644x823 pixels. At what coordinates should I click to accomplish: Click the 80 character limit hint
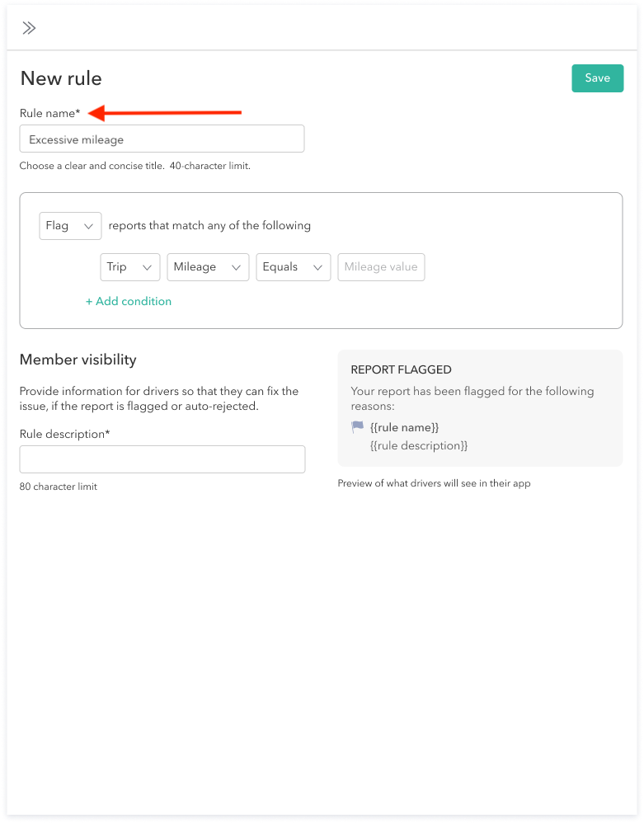click(x=59, y=487)
